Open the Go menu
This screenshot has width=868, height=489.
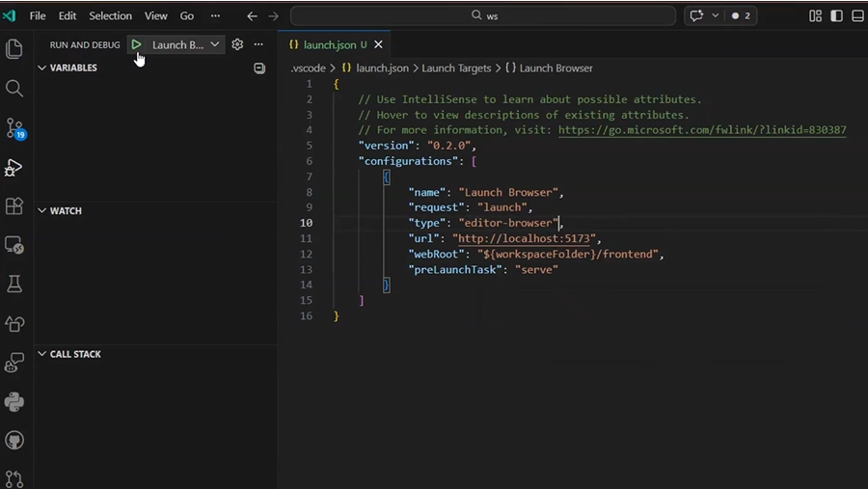(x=187, y=15)
